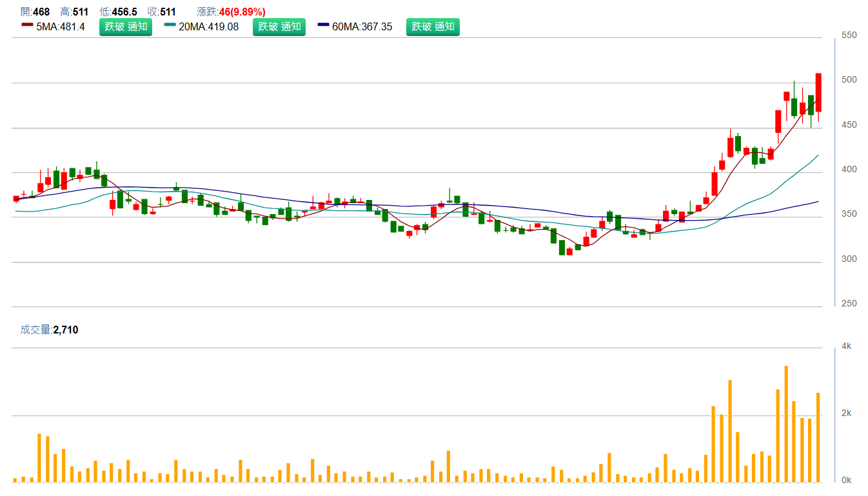Select the 20MA:419.08 legend label
The image size is (868, 496).
pos(210,27)
